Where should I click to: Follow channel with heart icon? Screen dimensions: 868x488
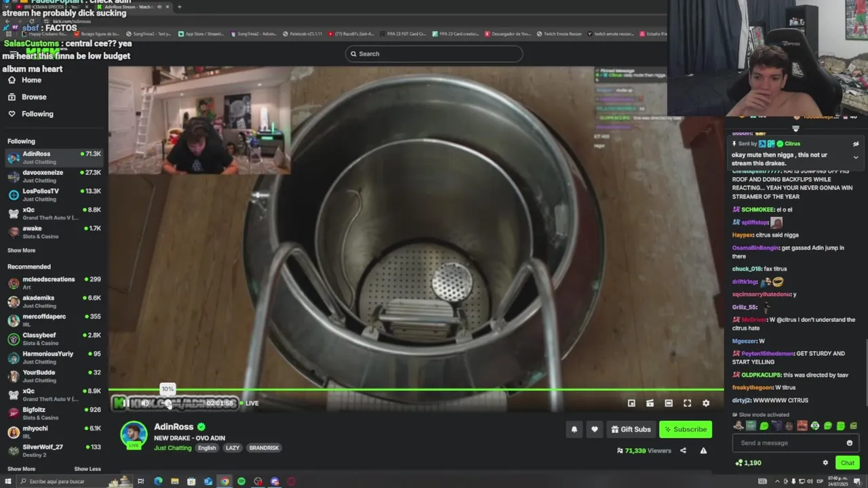pyautogui.click(x=595, y=429)
